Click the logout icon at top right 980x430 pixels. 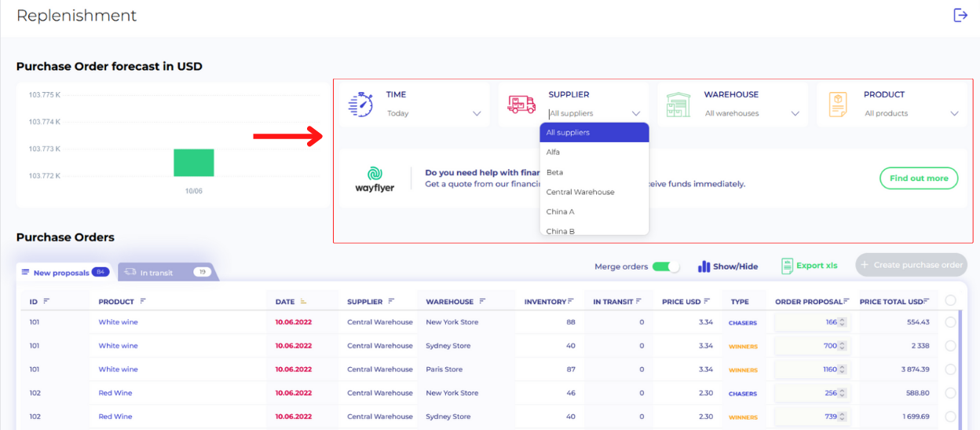click(960, 15)
